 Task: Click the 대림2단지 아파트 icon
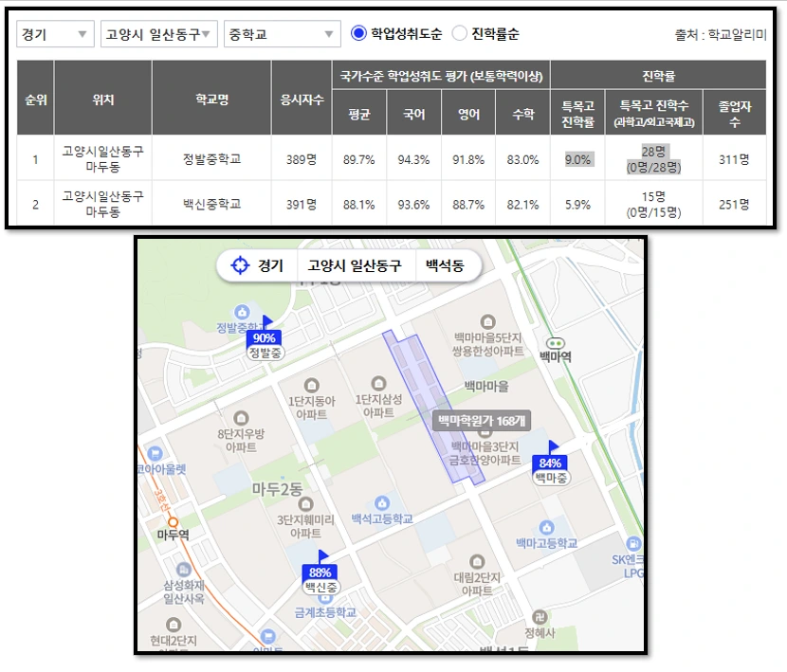477,562
